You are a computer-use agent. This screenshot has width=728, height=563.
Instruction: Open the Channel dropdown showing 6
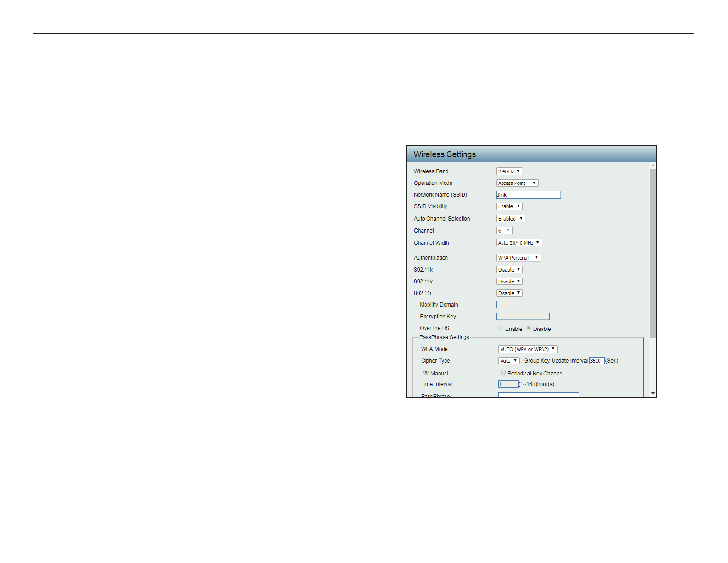504,231
